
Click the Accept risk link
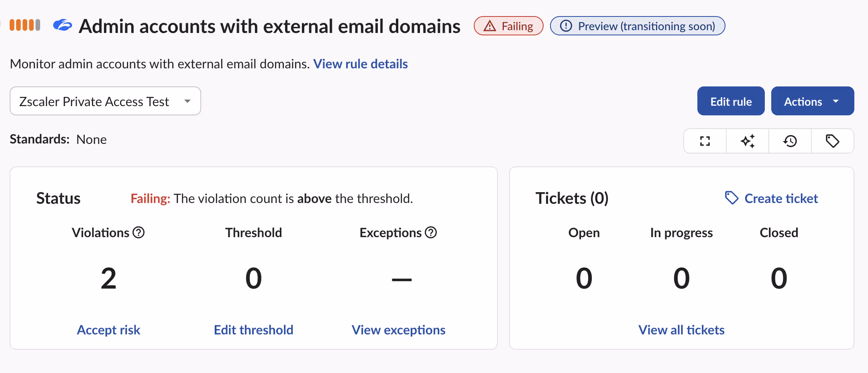click(108, 330)
